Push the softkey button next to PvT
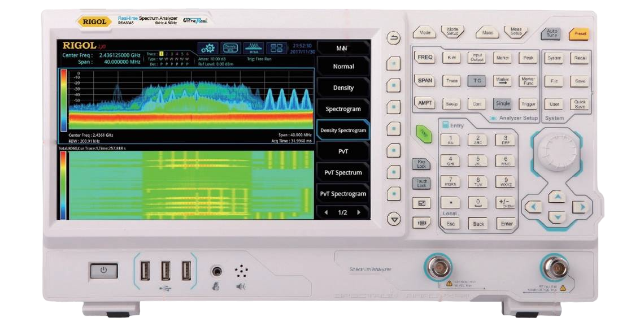This screenshot has width=644, height=322. [x=394, y=150]
